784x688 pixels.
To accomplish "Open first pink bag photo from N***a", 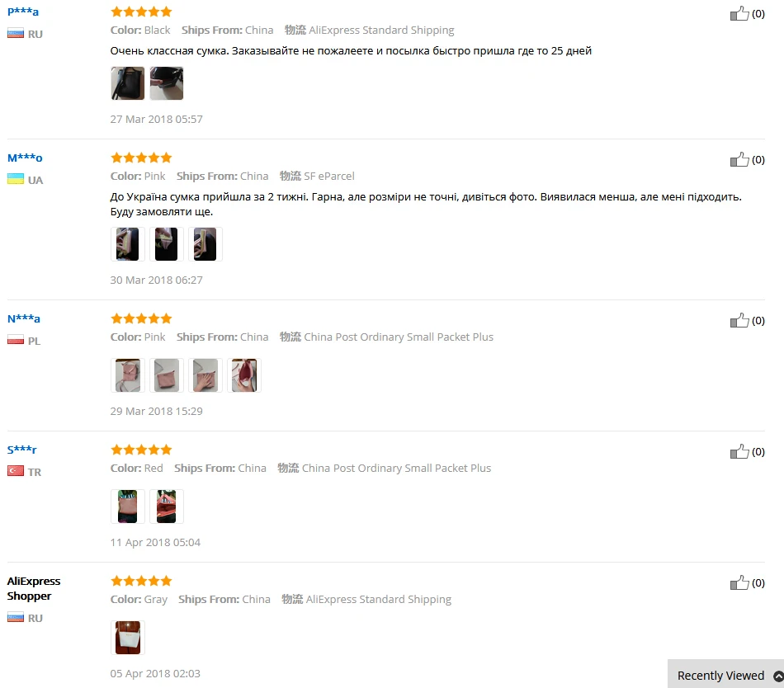I will pyautogui.click(x=127, y=375).
